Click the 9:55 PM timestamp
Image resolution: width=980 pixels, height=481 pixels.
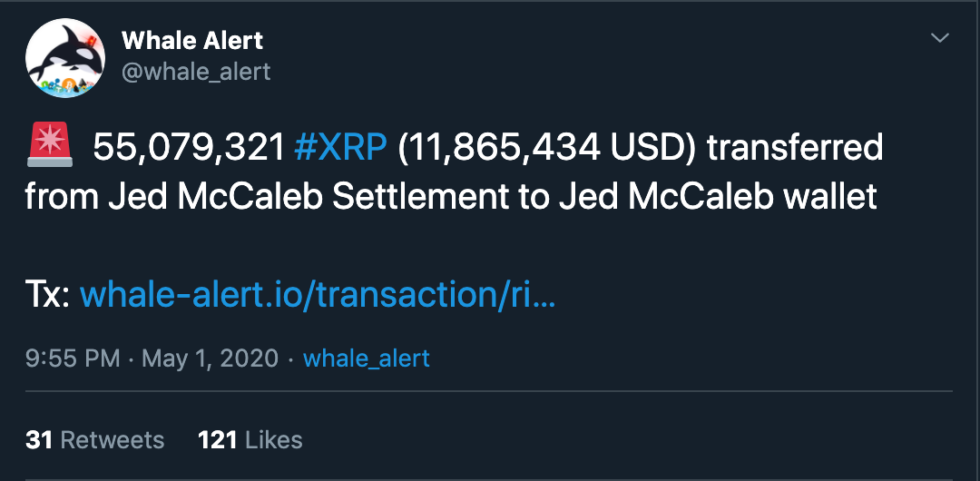pos(73,358)
